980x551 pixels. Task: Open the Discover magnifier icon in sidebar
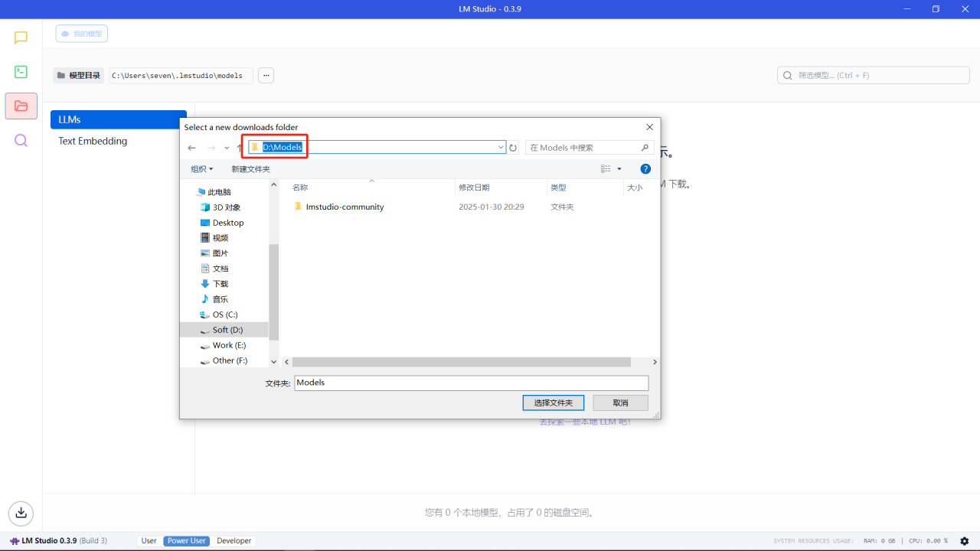(21, 140)
